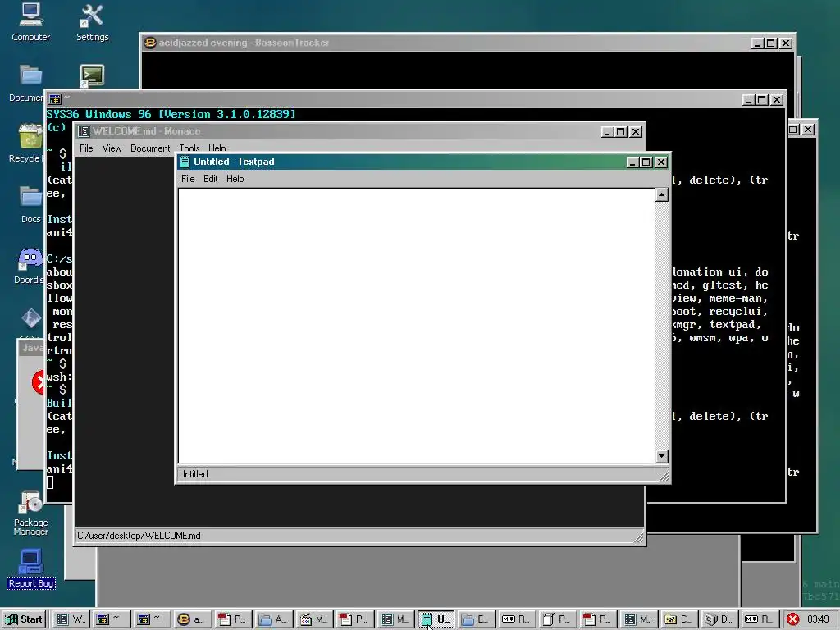The image size is (840, 630).
Task: Launch the terminal shortcut on the desktop
Action: click(x=92, y=75)
